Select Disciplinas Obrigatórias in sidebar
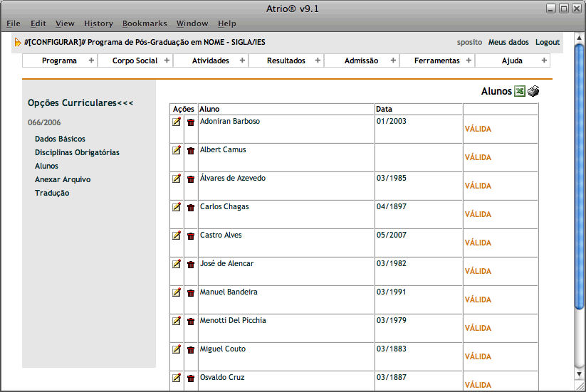This screenshot has height=392, width=586. point(77,152)
